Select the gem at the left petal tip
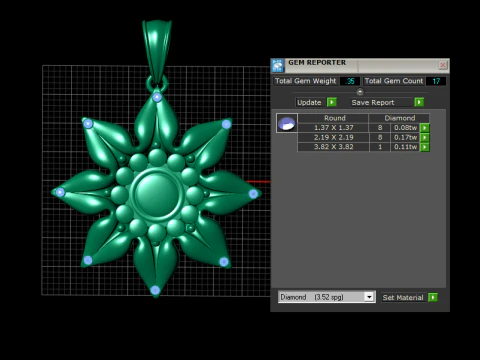This screenshot has width=480, height=360. click(60, 192)
